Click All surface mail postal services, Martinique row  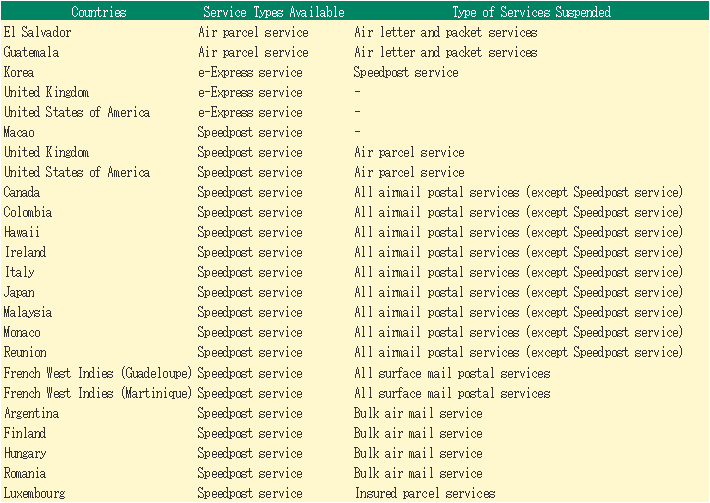(452, 393)
